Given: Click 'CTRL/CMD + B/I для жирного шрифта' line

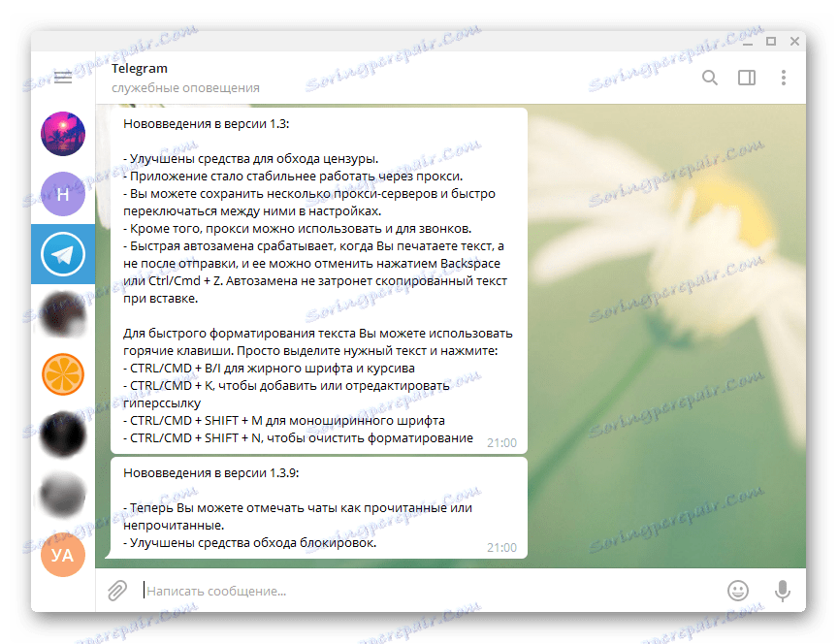Looking at the screenshot, I should click(x=269, y=369).
